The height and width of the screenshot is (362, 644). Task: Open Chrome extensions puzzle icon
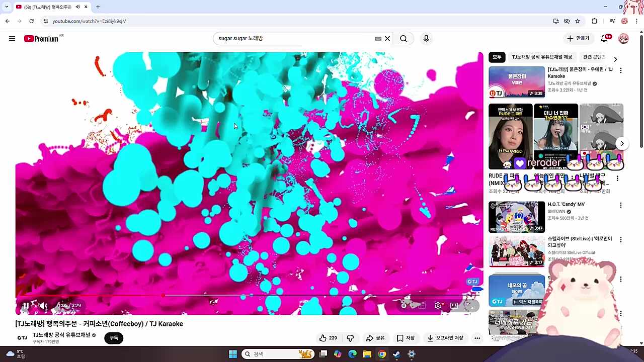point(595,21)
